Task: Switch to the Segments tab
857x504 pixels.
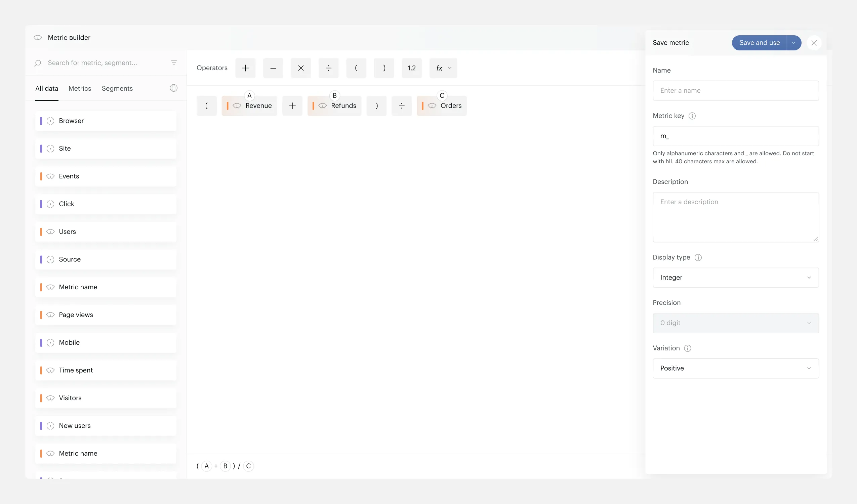Action: (117, 88)
